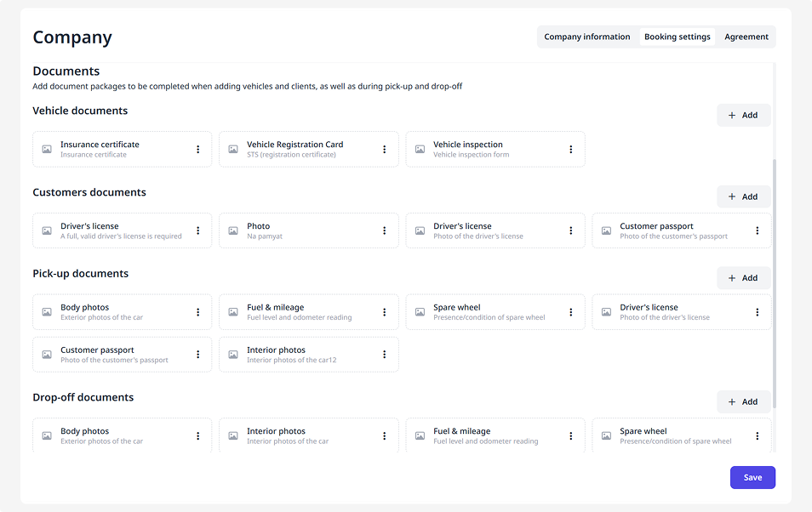Open three-dot menu for Photo card
This screenshot has height=512, width=812.
click(x=385, y=231)
